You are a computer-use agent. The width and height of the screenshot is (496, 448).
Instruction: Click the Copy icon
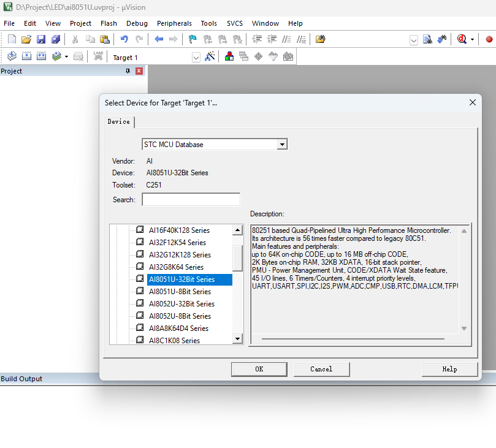[90, 39]
